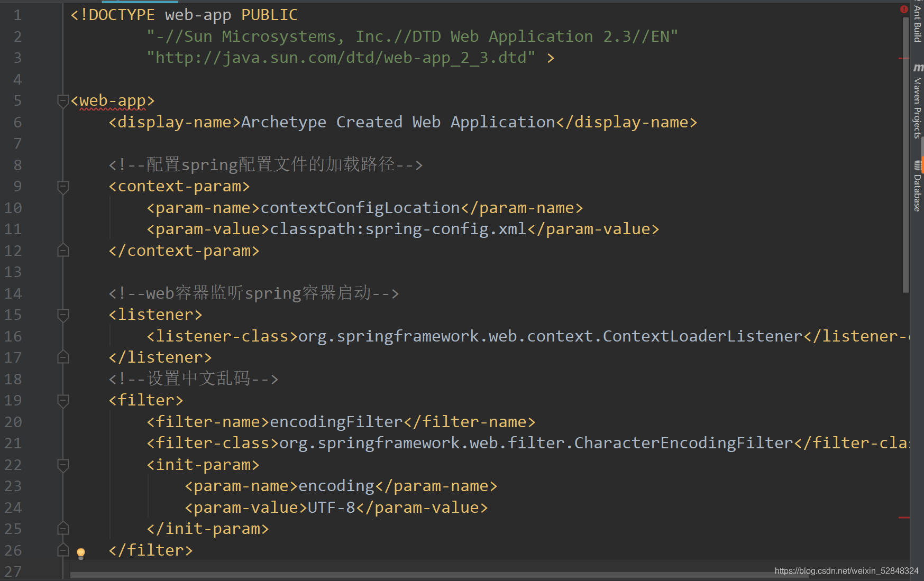Click line number 1 in gutter
Viewport: 924px width, 581px height.
pos(17,15)
